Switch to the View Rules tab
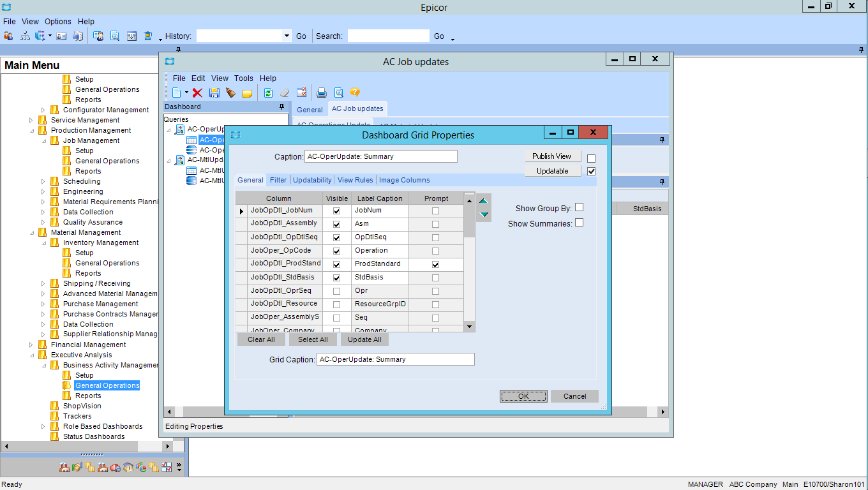 (x=355, y=180)
